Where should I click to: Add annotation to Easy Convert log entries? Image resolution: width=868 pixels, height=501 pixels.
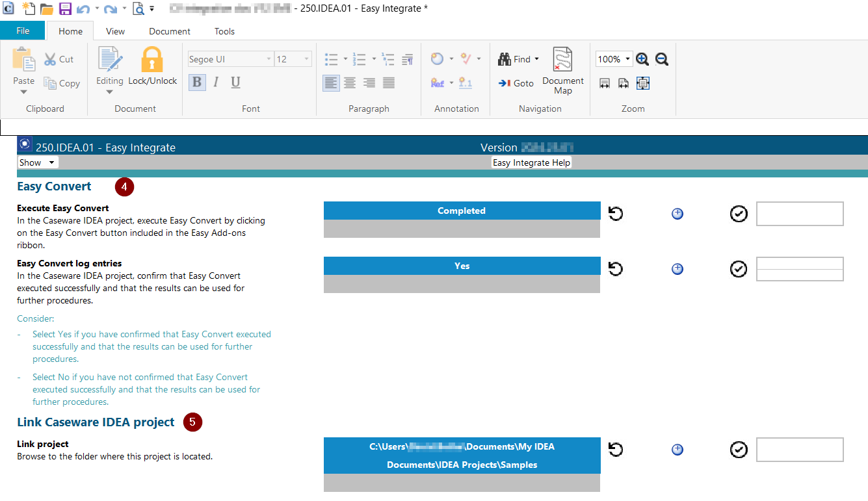677,269
